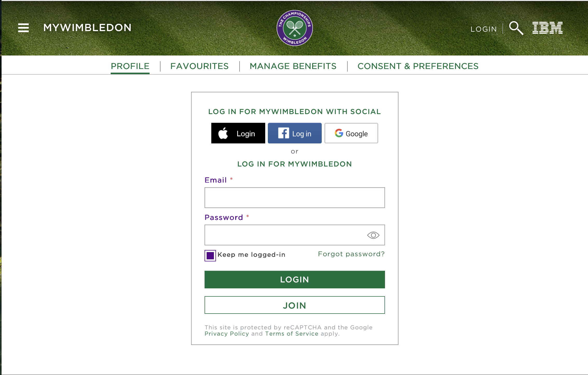Open the Privacy Policy link
Screen dimensions: 588x375
227,334
